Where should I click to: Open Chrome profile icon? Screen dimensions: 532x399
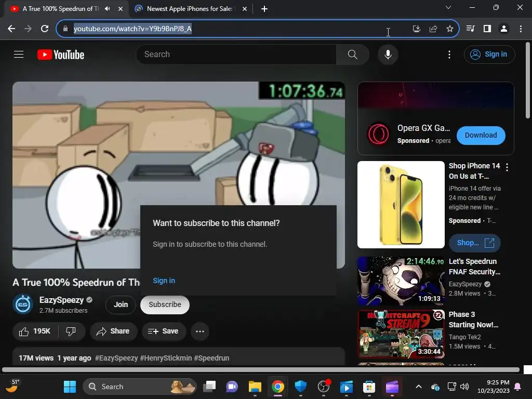[504, 29]
